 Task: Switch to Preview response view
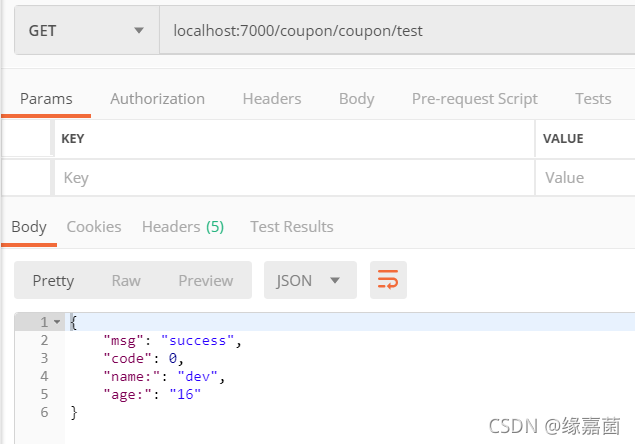[x=206, y=280]
